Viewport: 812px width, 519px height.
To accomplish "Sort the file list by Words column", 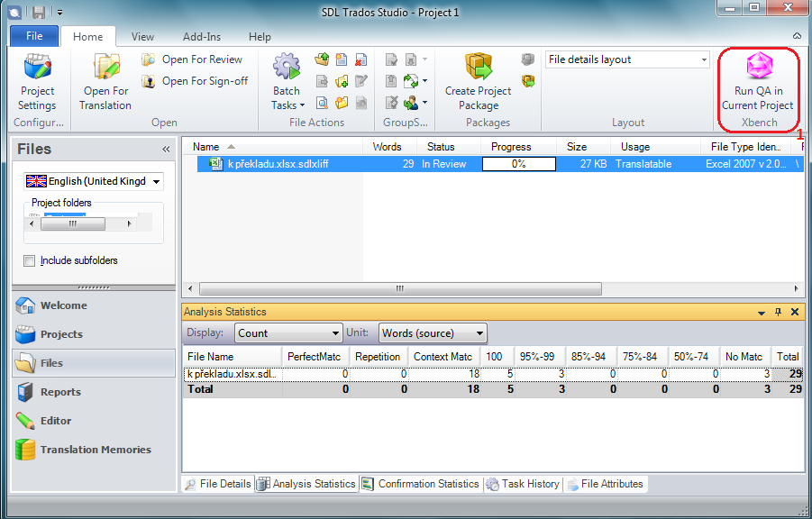I will [x=390, y=147].
